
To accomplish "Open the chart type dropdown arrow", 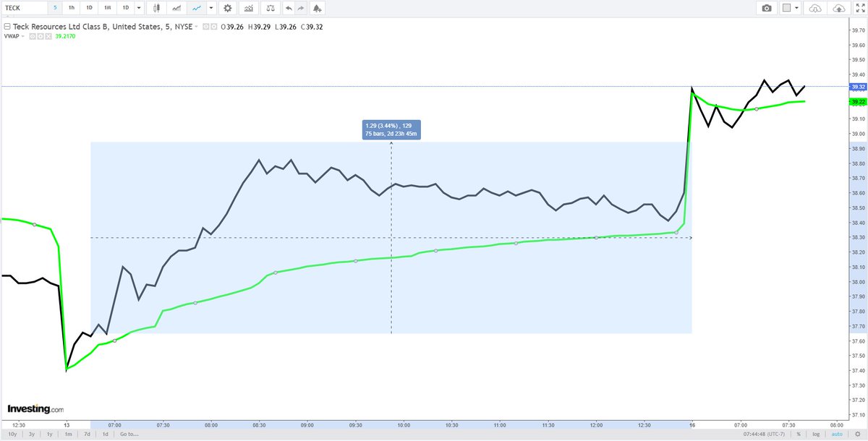I will click(210, 9).
